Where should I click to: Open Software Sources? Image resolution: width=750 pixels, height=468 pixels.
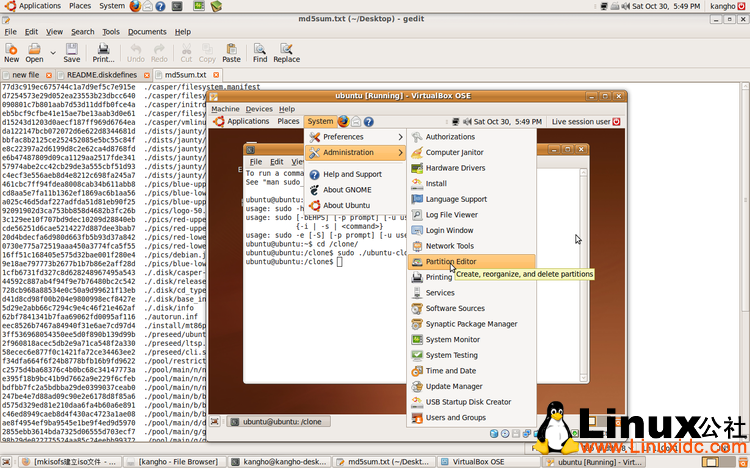click(x=472, y=309)
